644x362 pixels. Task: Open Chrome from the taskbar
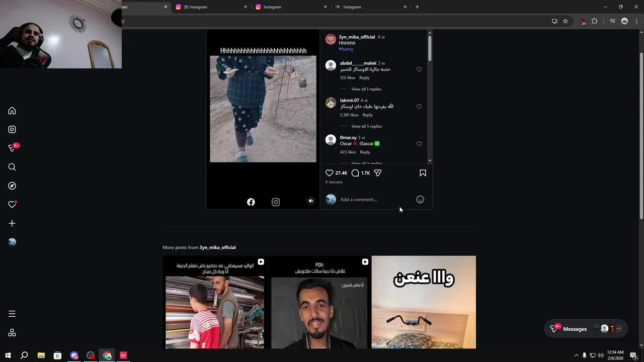[107, 355]
